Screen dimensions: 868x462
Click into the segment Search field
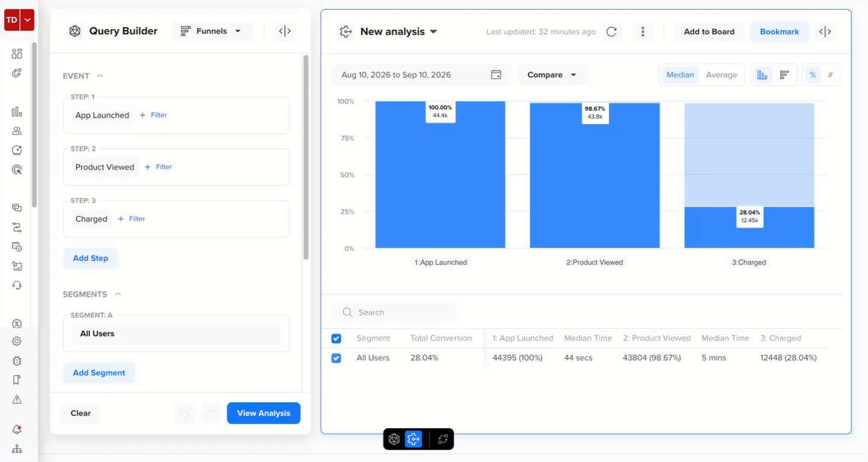tap(394, 312)
